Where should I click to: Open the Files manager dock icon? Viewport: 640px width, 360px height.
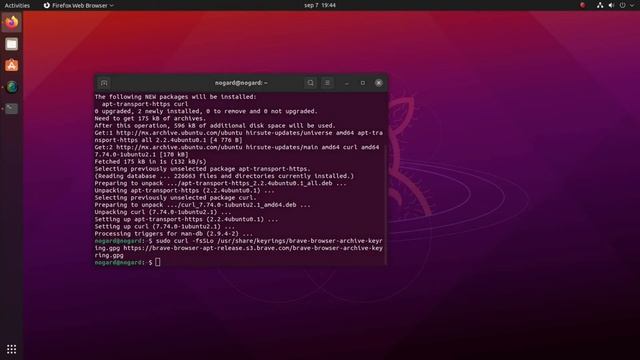click(11, 44)
